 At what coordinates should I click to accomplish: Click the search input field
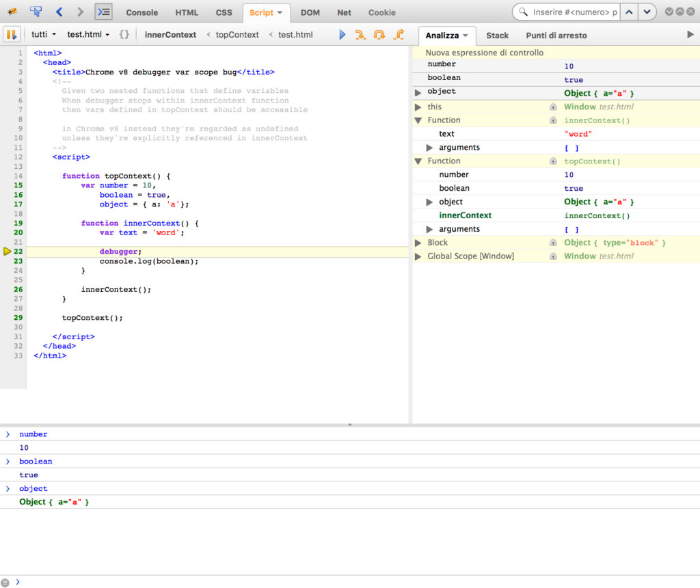pos(574,12)
